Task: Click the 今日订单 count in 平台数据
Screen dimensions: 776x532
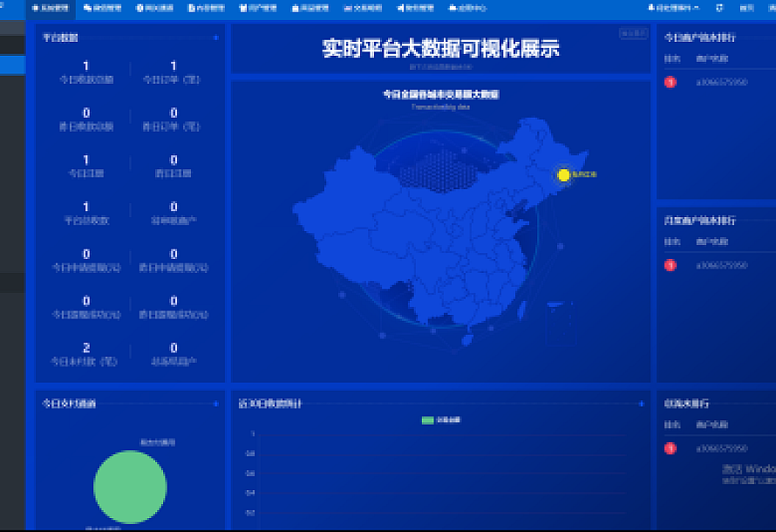Action: (x=174, y=66)
